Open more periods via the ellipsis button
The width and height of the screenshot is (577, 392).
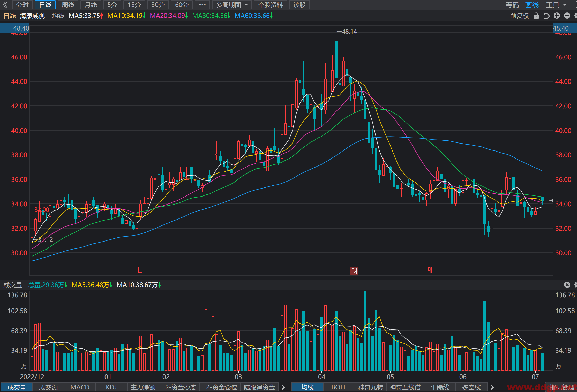tap(202, 5)
